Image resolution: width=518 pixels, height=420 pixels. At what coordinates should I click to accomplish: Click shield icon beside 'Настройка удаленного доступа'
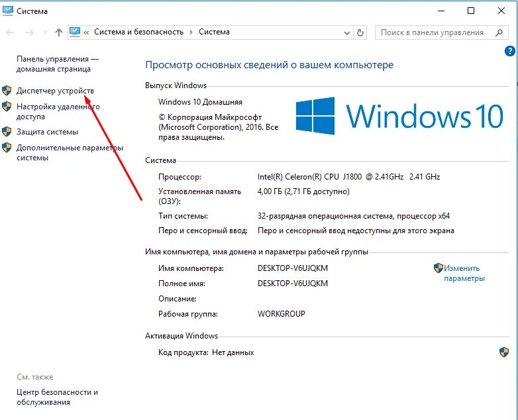(x=7, y=107)
